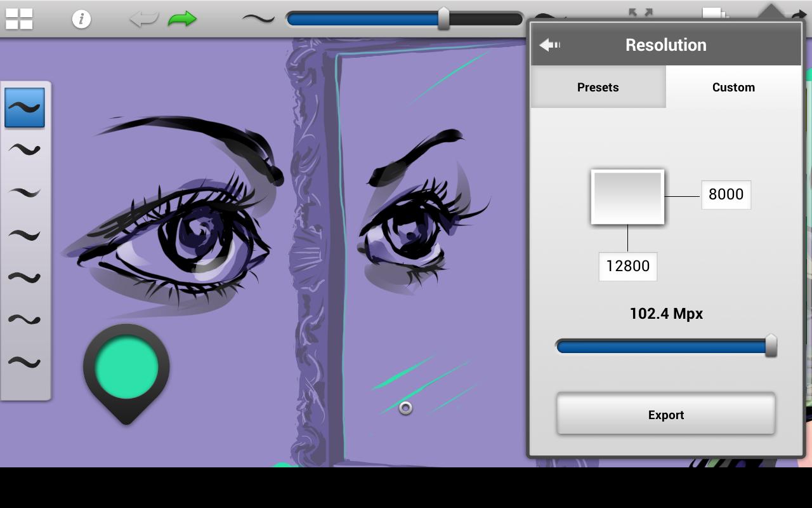
Task: Switch to the Presets tab
Action: [x=598, y=87]
